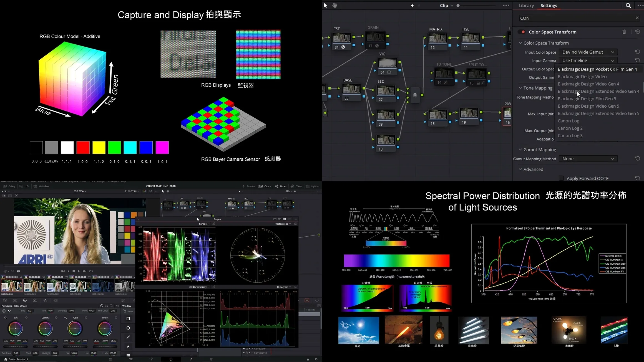Collapse the Tone Mapping section

(520, 88)
